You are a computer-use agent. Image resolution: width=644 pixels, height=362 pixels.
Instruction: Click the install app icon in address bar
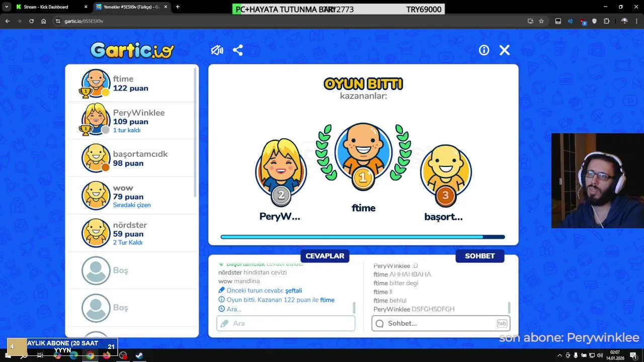[x=530, y=21]
